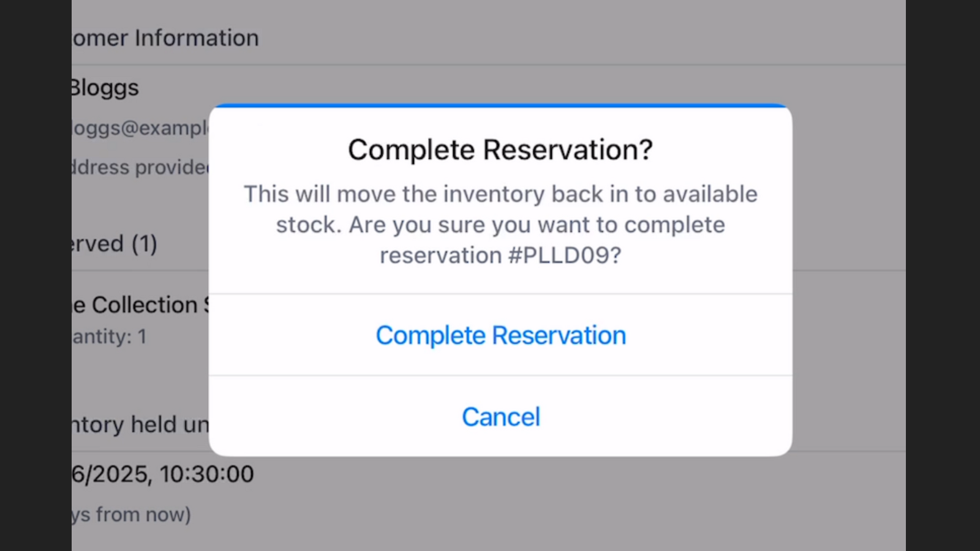Screen dimensions: 980x551
Task: Click the reservation #PLLD09 message text
Action: coord(500,255)
